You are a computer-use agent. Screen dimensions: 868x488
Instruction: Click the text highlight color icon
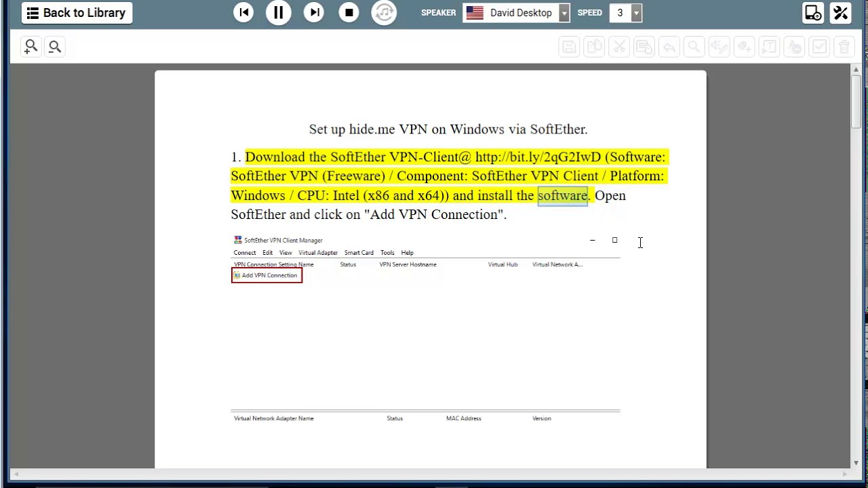point(794,47)
